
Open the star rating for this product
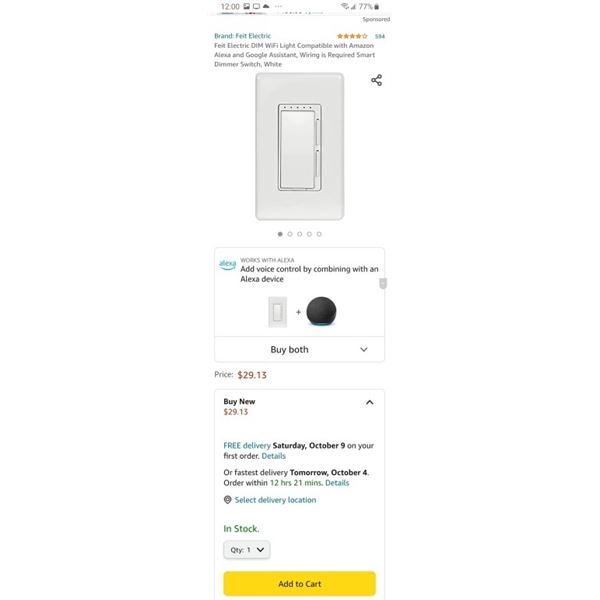tap(352, 36)
